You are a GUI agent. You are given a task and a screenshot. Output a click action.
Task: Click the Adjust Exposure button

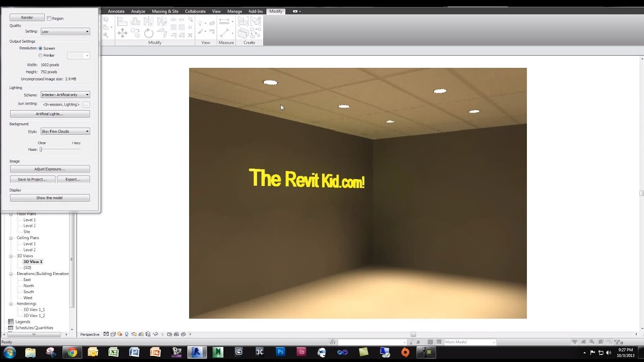click(x=50, y=169)
